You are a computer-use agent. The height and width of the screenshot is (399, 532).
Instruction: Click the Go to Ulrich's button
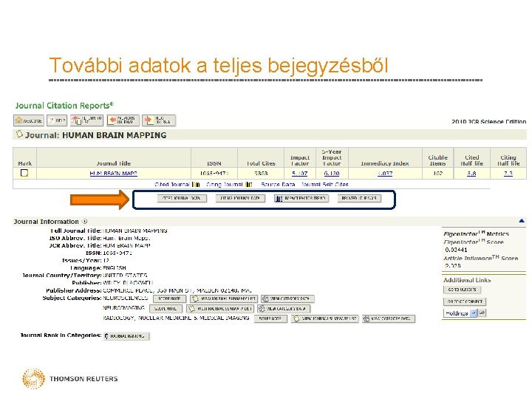point(463,290)
